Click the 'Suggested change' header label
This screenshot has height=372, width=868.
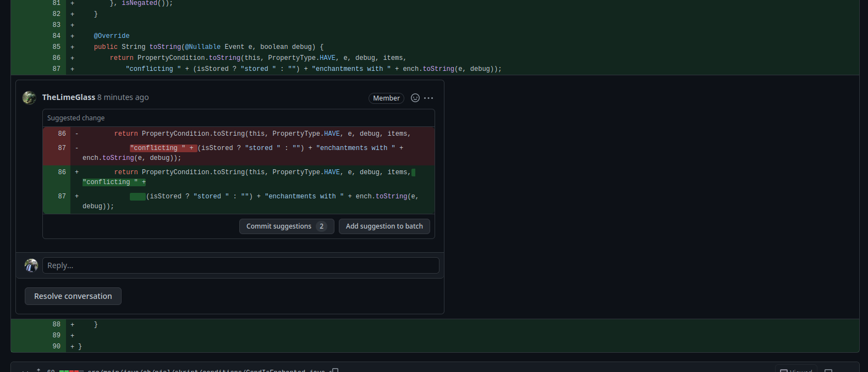76,118
